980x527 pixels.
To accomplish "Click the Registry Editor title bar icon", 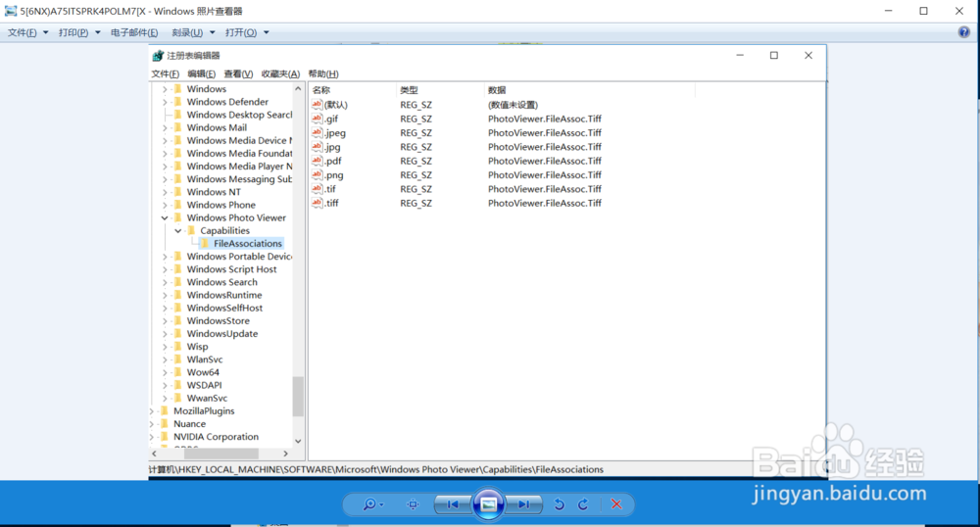I will [158, 56].
